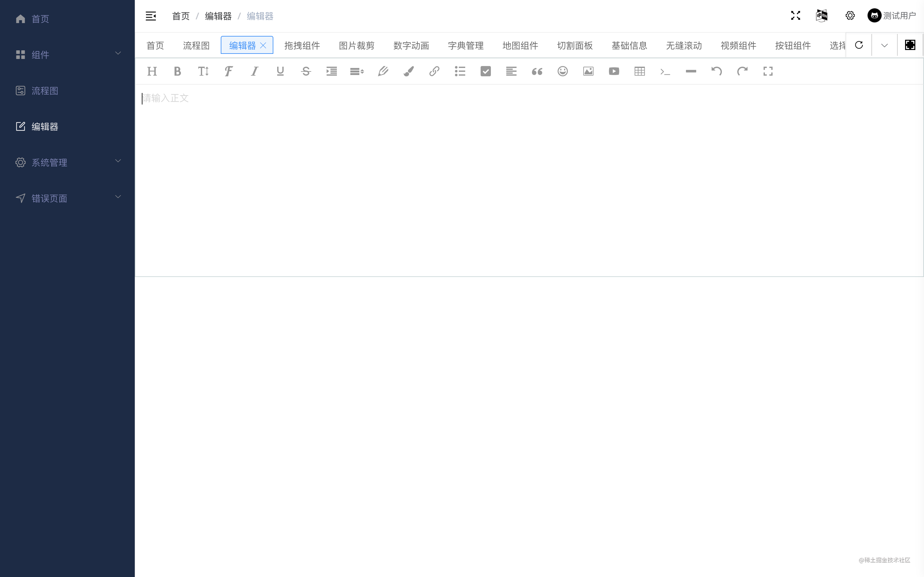Open the tabs dropdown arrow
924x577 pixels.
click(x=884, y=46)
